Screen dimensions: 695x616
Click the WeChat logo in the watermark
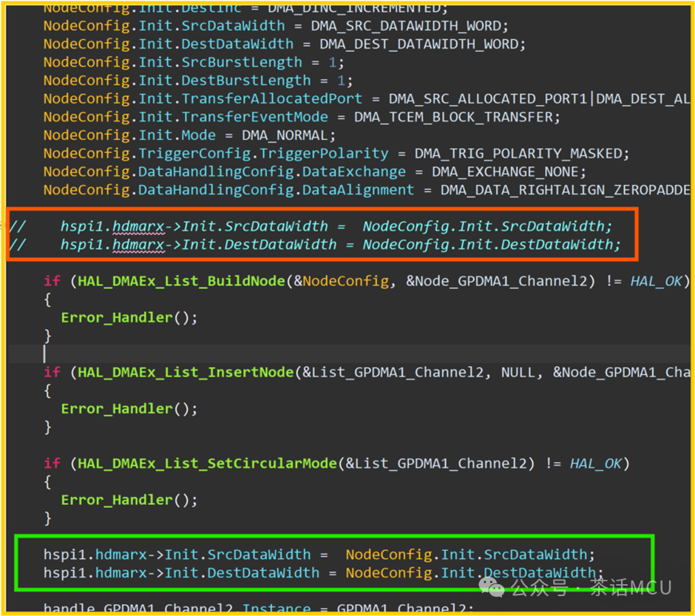[492, 588]
